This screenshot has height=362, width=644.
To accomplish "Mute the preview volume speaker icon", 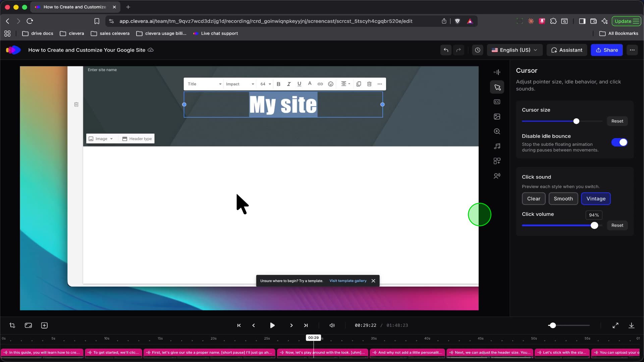I will 332,325.
